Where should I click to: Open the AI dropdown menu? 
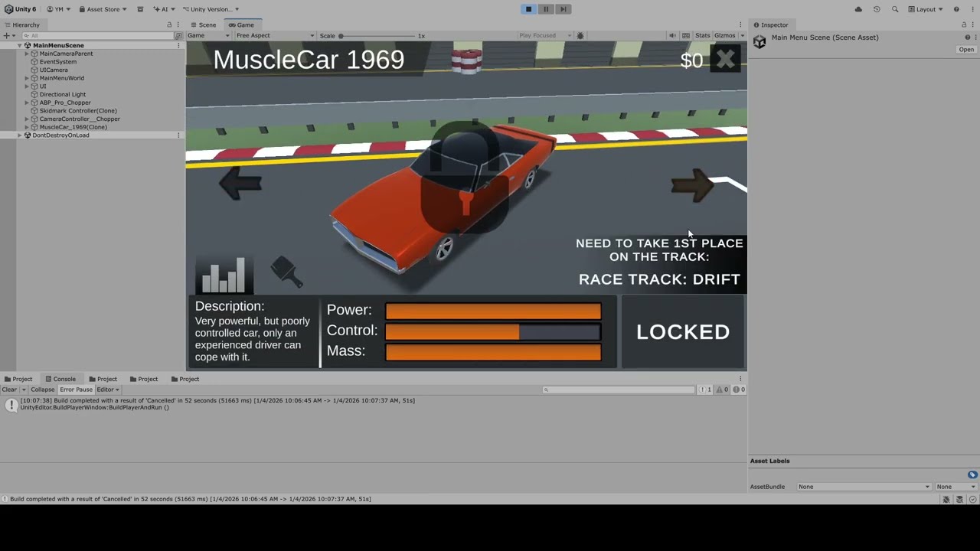[x=165, y=9]
